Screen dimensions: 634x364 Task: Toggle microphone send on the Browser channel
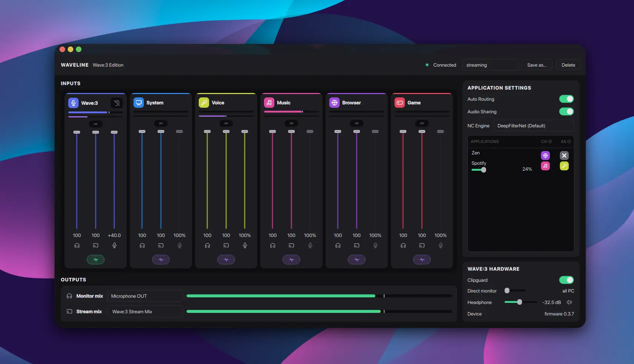tap(375, 246)
